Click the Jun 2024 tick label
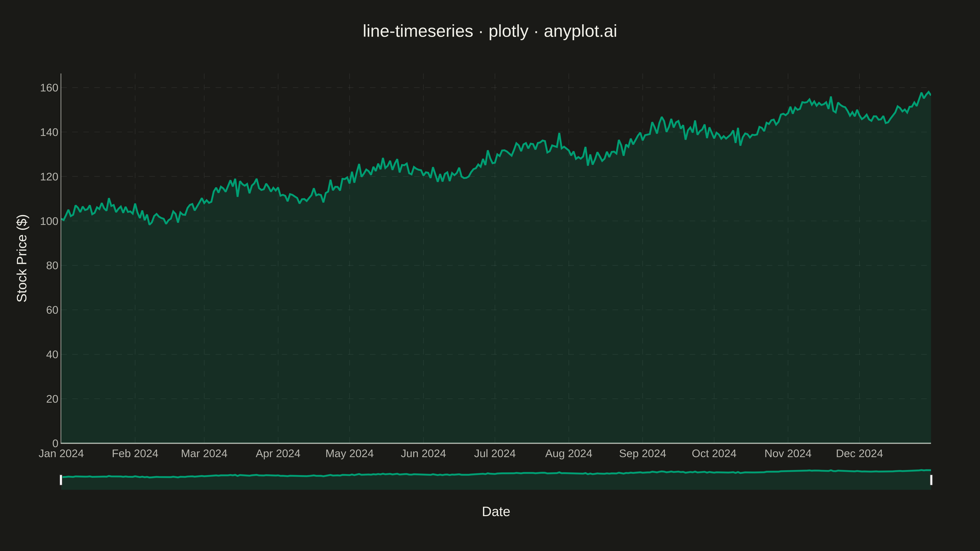This screenshot has height=551, width=980. point(423,454)
